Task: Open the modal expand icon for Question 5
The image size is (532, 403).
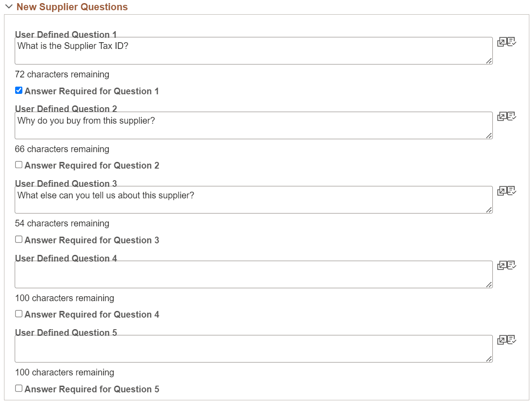Action: click(x=502, y=339)
